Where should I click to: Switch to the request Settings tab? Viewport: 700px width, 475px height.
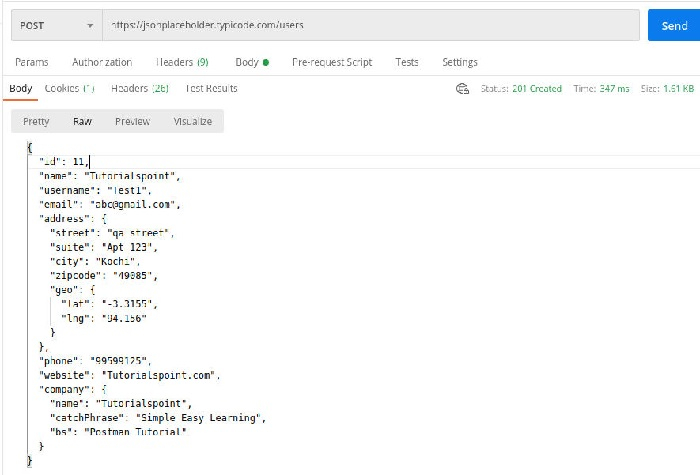click(x=460, y=62)
